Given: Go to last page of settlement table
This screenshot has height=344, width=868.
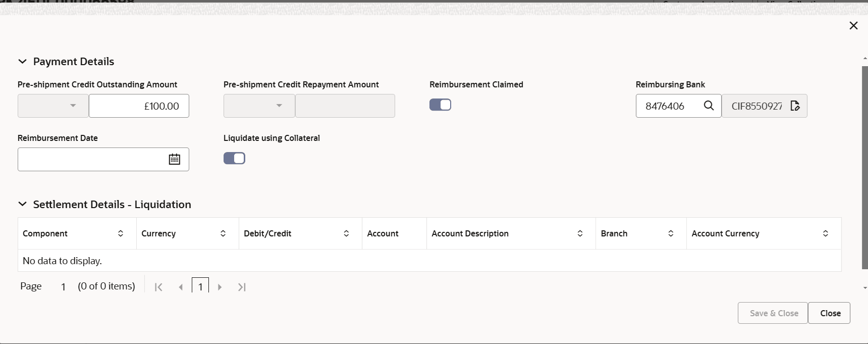Looking at the screenshot, I should (x=242, y=287).
